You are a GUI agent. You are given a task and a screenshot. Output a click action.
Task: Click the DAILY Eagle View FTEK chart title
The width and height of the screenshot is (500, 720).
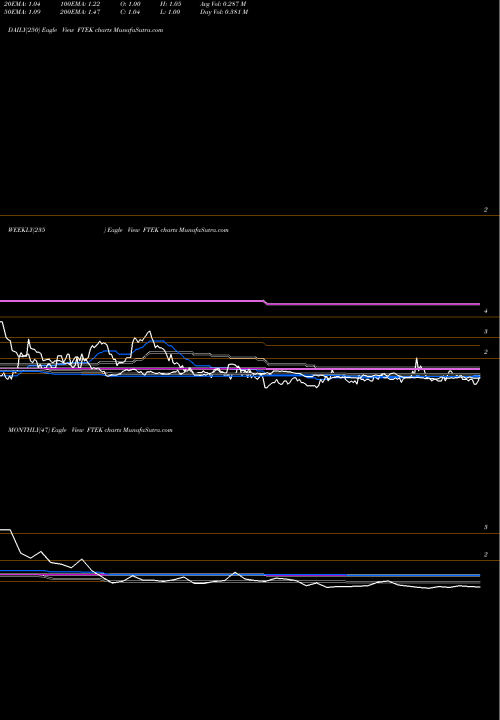[x=85, y=30]
